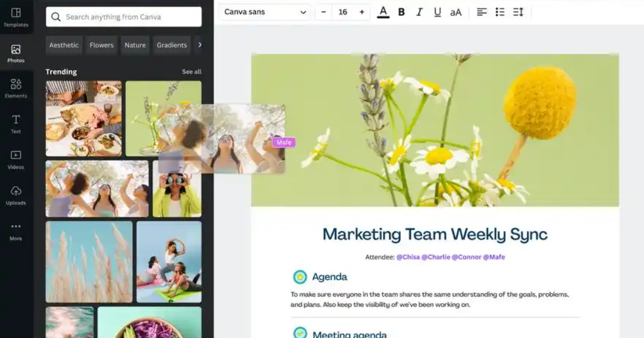
Task: Choose the text color tool
Action: tap(383, 12)
